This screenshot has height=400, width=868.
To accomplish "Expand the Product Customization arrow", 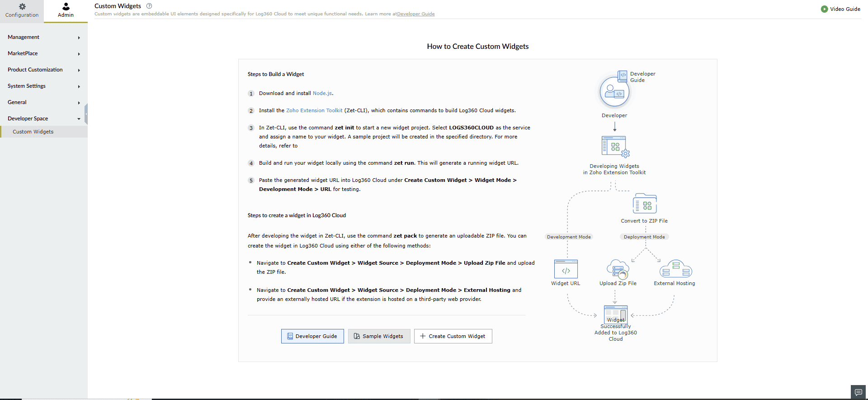I will (79, 70).
